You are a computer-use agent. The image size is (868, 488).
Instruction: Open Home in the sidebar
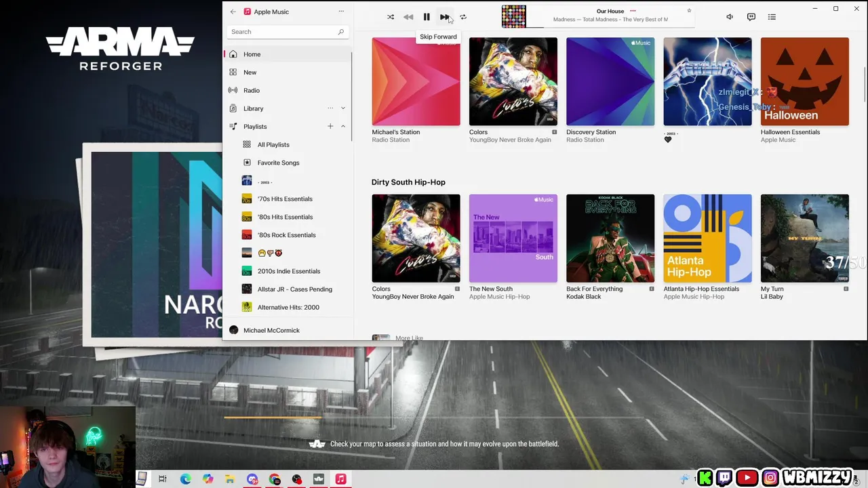[288, 54]
